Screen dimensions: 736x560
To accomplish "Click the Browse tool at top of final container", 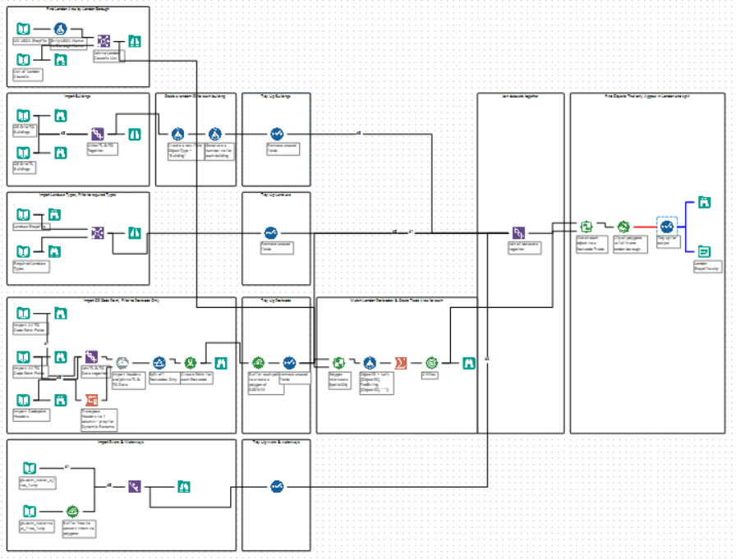I will 704,202.
